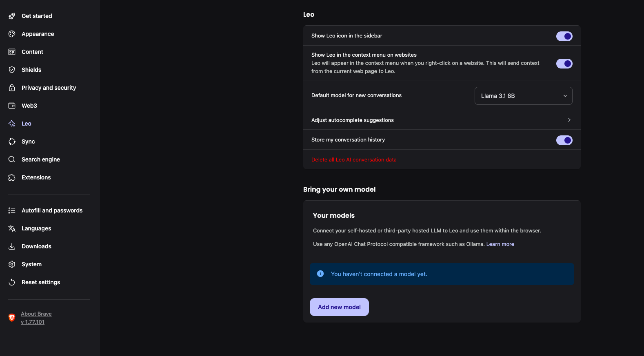
Task: Open the Learn more link
Action: [x=500, y=244]
